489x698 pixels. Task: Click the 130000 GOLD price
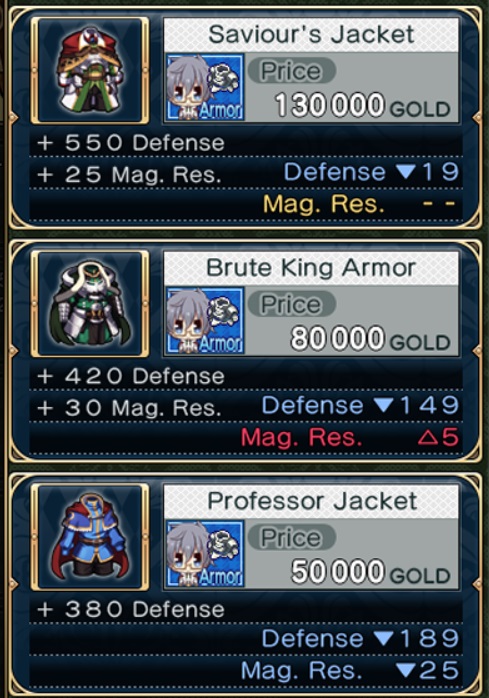363,106
